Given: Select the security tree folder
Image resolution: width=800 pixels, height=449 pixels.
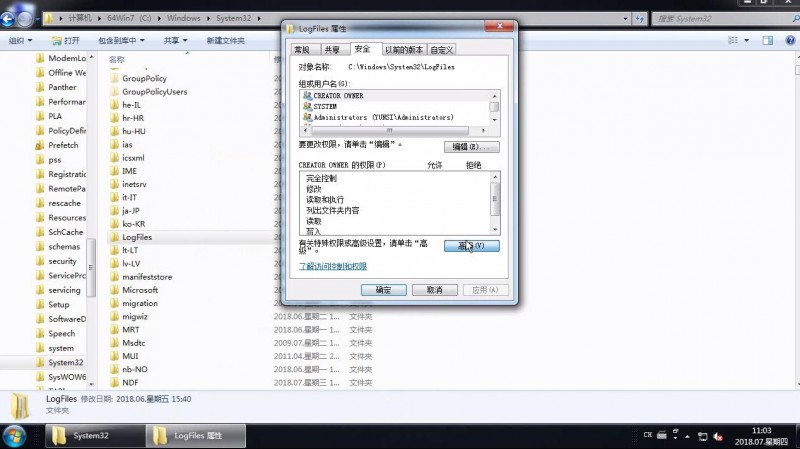Looking at the screenshot, I should pos(62,261).
